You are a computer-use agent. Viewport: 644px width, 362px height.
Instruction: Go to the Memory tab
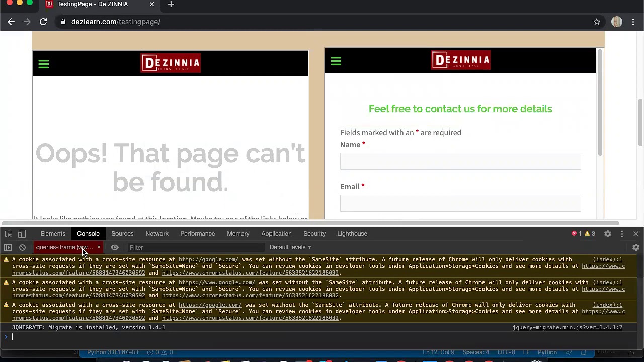(x=238, y=234)
